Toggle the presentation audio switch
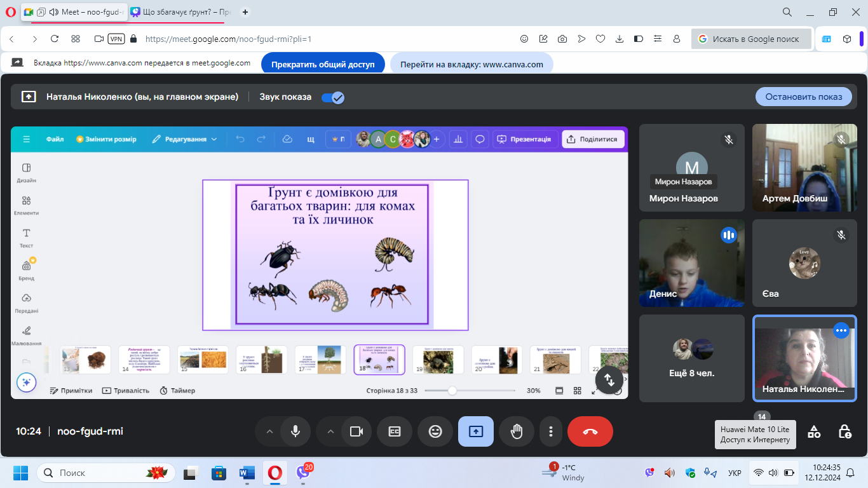This screenshot has height=488, width=868. [x=332, y=97]
